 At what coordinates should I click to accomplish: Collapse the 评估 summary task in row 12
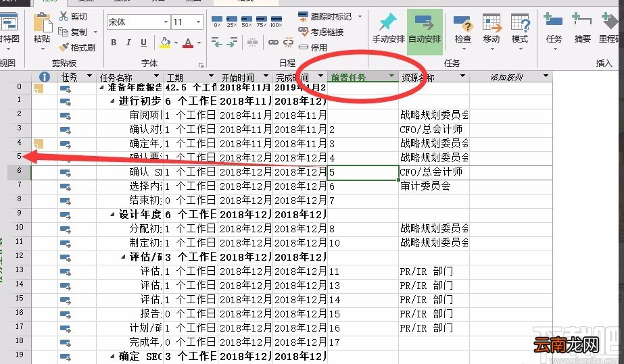click(123, 257)
